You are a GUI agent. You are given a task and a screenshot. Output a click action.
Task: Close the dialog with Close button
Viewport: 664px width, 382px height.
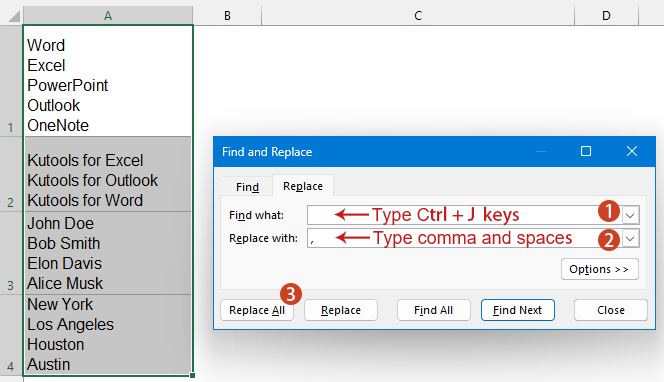[x=611, y=310]
